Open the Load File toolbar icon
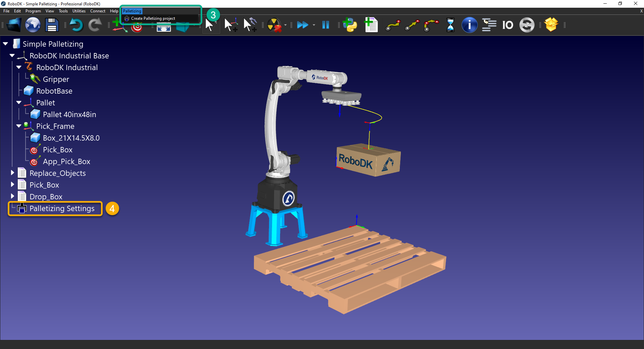 click(13, 25)
